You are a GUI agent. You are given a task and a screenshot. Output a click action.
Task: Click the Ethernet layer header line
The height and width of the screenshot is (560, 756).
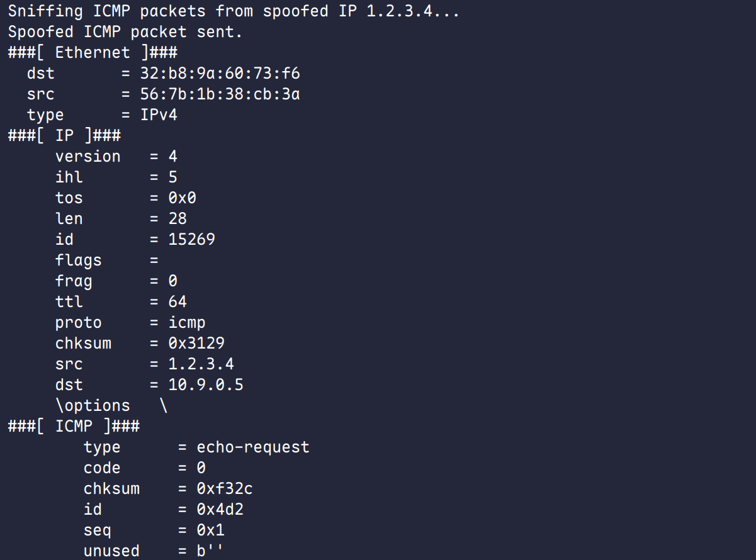[x=93, y=52]
